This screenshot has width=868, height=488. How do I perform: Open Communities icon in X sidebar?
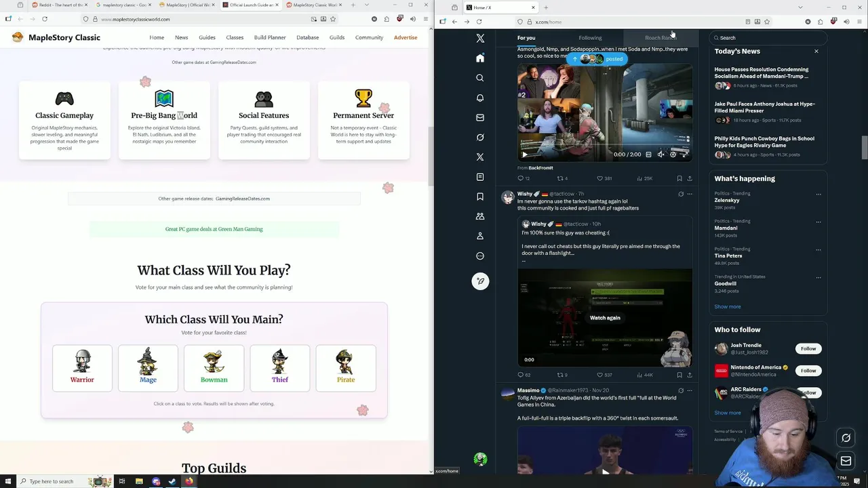[x=480, y=216]
